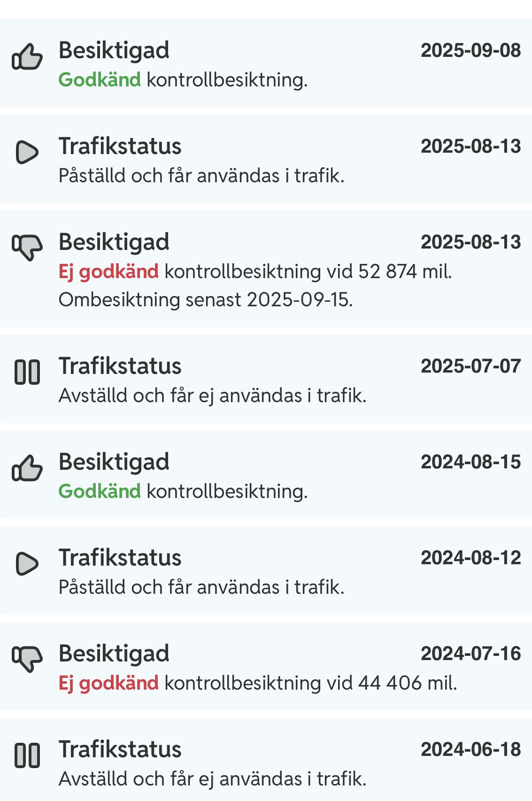Click the date 2024-07-16
Screen dimensions: 532x801
coord(470,653)
